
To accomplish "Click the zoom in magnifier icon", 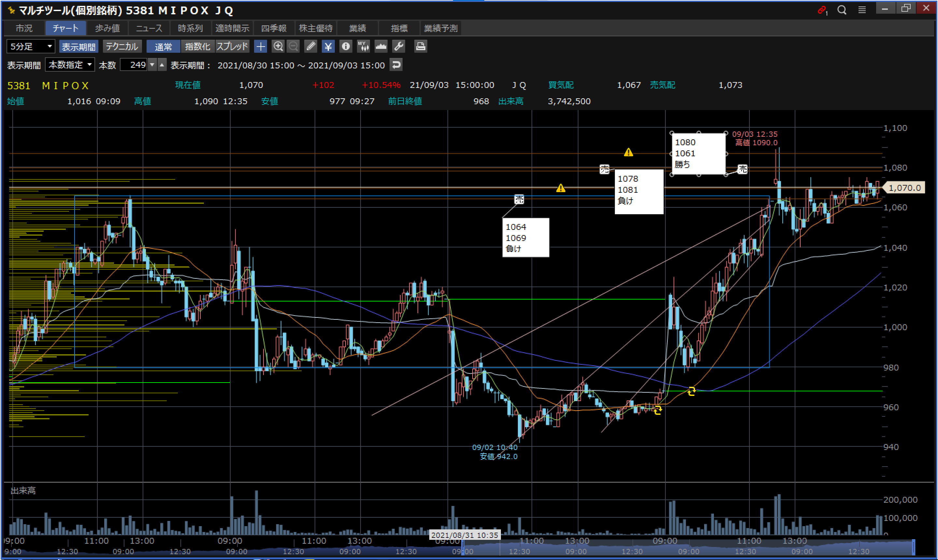I will [278, 47].
